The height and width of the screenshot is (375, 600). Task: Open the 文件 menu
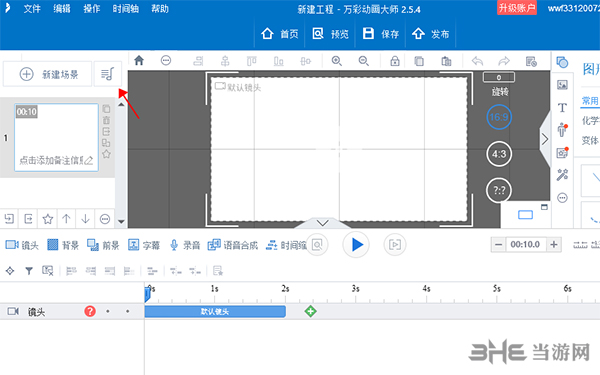click(x=32, y=9)
